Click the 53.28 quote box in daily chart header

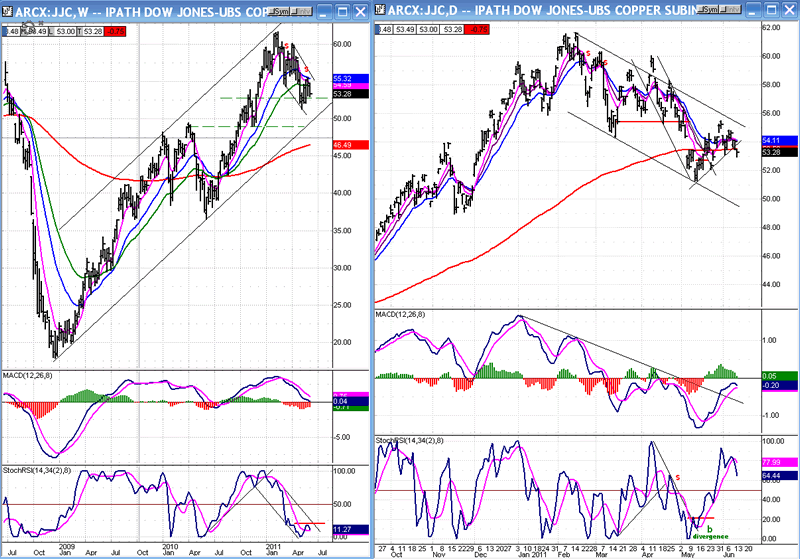[x=453, y=30]
